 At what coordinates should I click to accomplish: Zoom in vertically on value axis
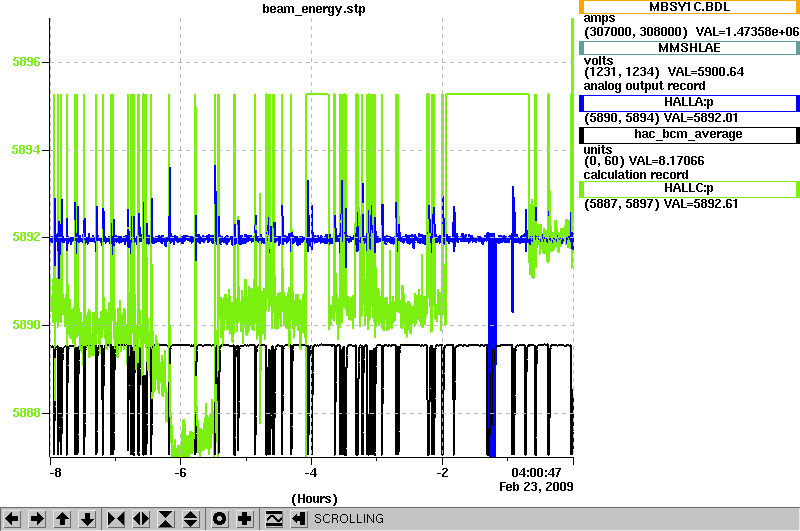[166, 519]
